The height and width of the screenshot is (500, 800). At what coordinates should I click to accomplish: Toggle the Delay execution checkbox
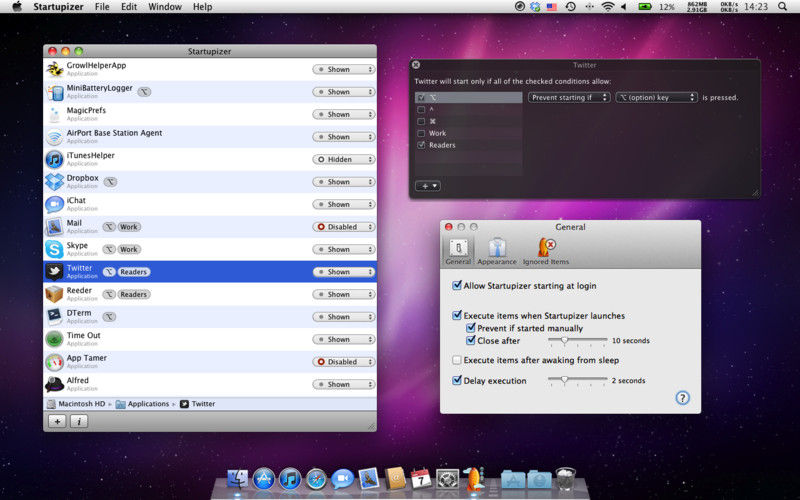[x=457, y=381]
